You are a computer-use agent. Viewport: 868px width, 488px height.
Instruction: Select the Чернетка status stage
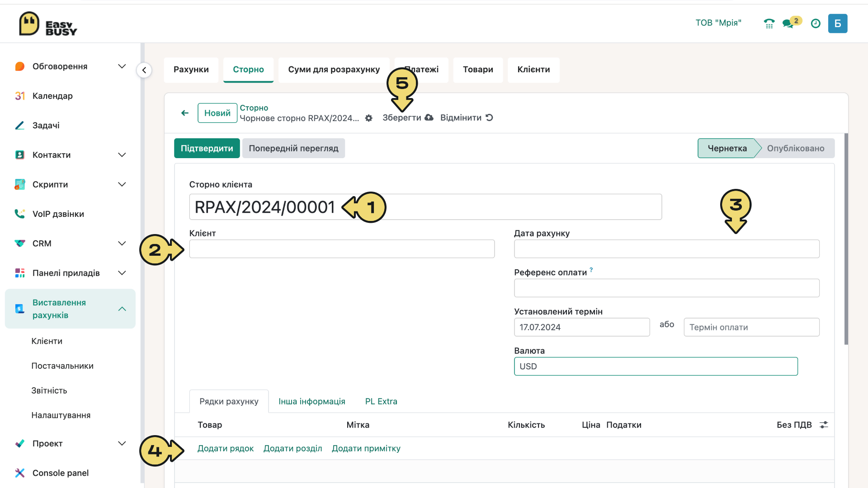(727, 148)
